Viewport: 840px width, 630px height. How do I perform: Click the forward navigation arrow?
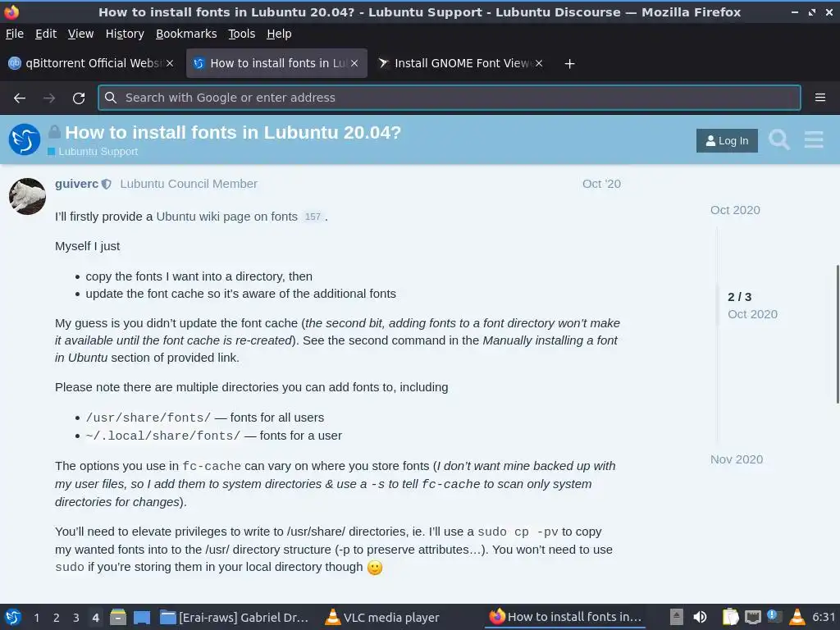coord(49,98)
